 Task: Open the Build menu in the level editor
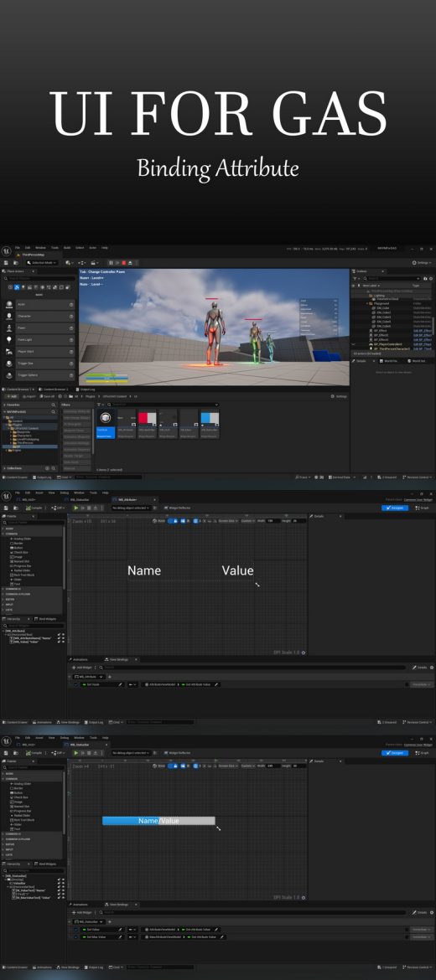pyautogui.click(x=68, y=247)
